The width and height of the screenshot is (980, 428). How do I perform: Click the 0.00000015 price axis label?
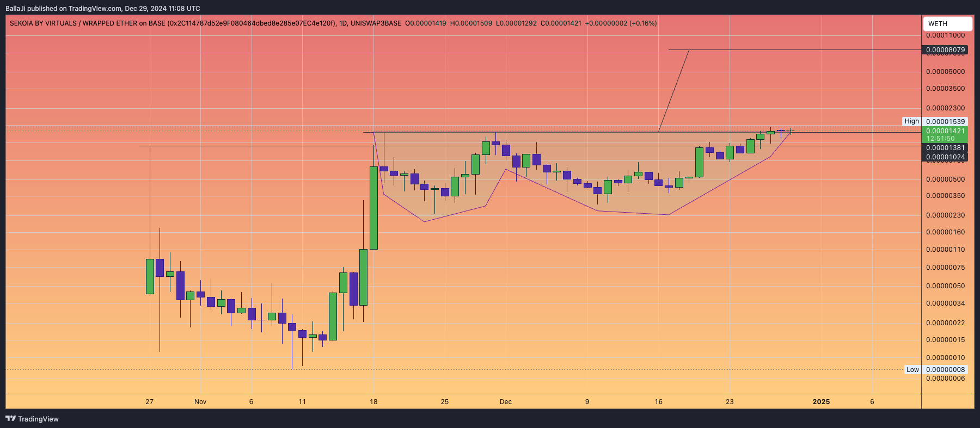(946, 340)
